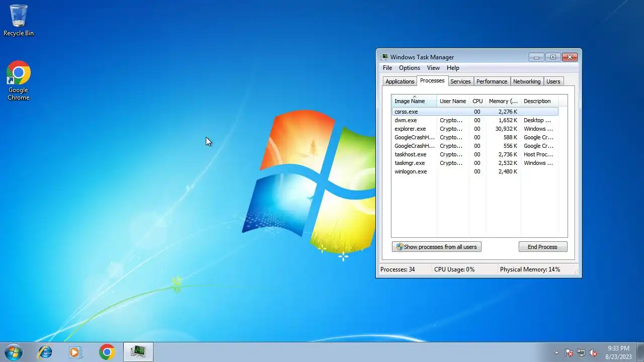Open the Recycle Bin desktop icon
644x362 pixels.
[19, 21]
